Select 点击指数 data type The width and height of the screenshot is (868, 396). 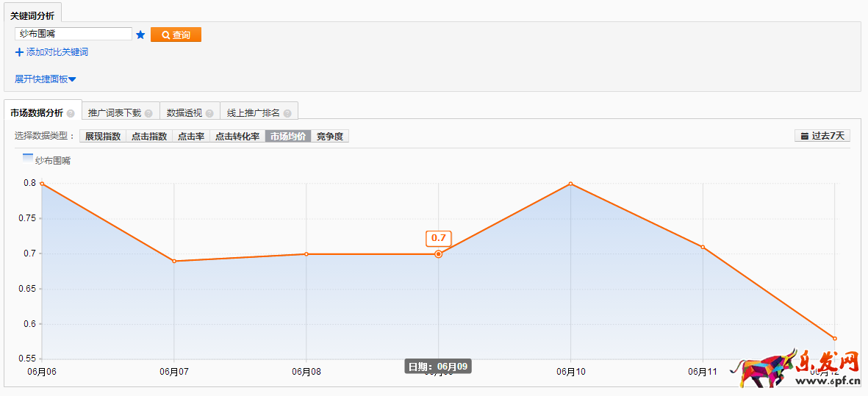(x=149, y=136)
